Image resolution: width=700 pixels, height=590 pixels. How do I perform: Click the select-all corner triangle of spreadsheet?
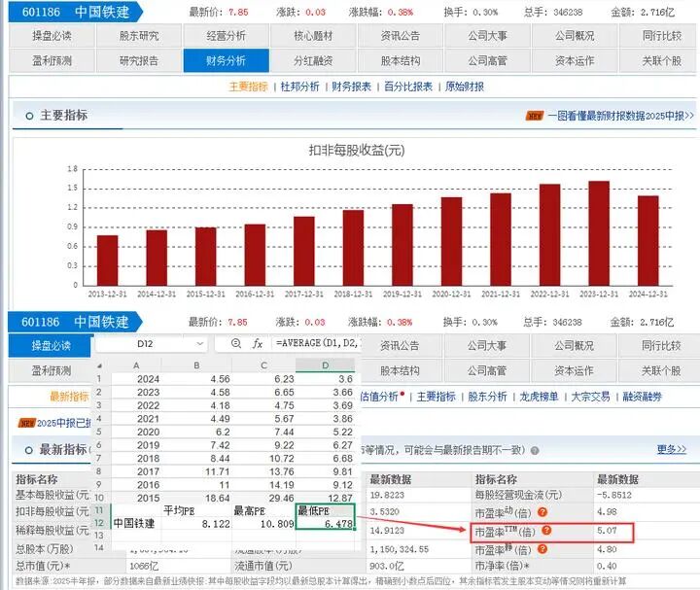[x=99, y=365]
